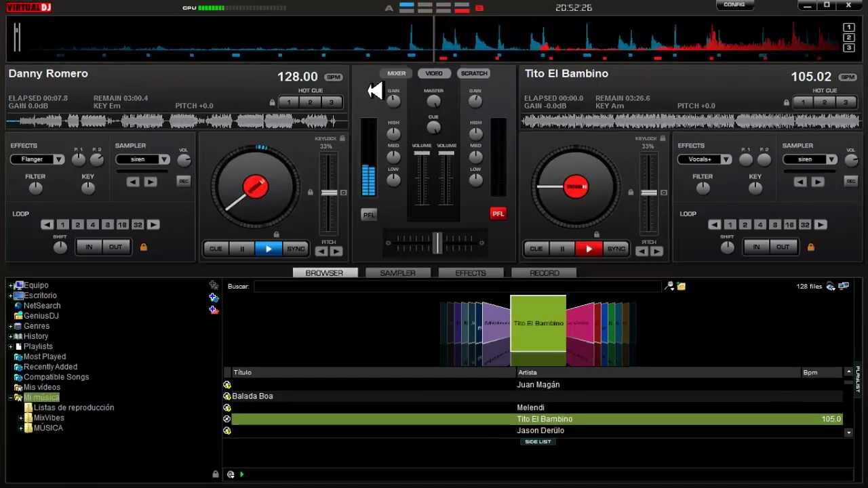The image size is (868, 488).
Task: Switch to the RECORD tab
Action: click(x=544, y=272)
